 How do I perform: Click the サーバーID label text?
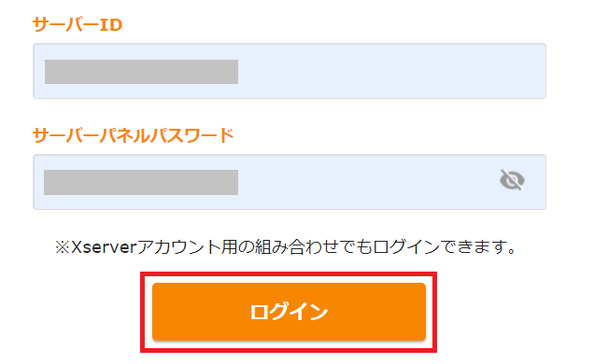tap(78, 24)
